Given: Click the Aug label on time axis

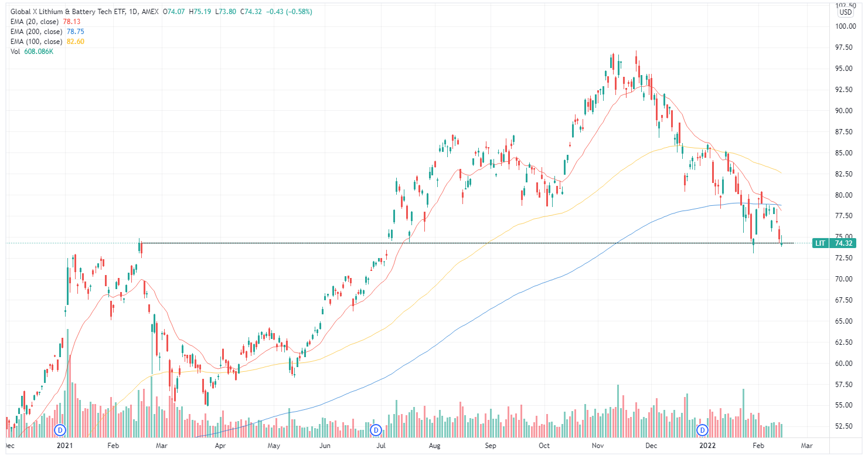Looking at the screenshot, I should (435, 446).
